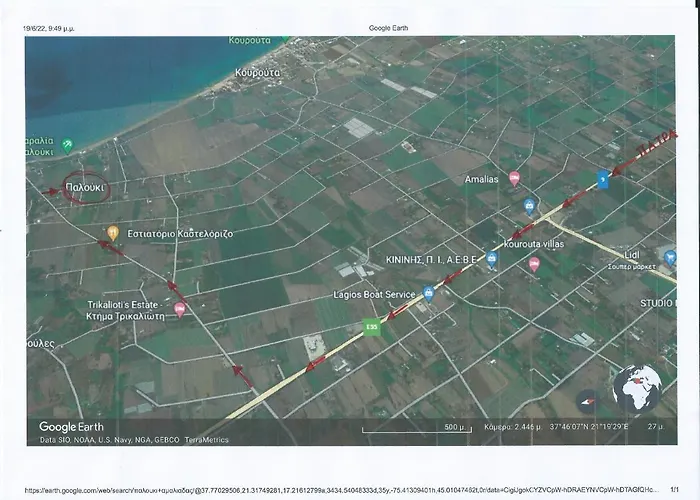The image size is (700, 500).
Task: Click the Παλούκι village label
Action: click(x=84, y=187)
